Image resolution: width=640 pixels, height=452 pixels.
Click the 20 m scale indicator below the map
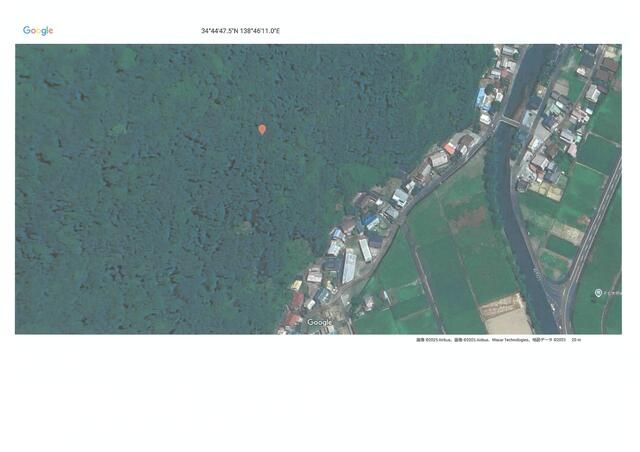click(576, 340)
